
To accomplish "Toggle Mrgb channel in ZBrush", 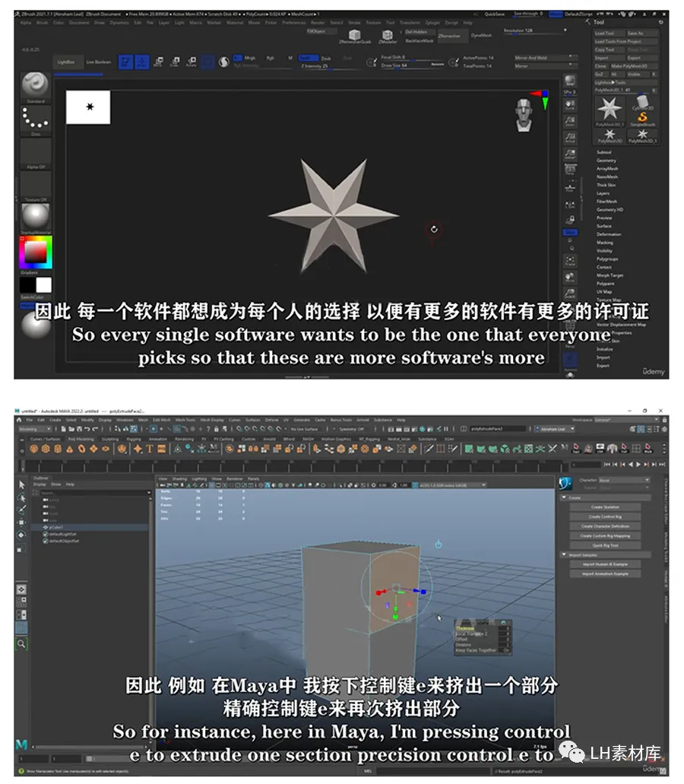I will (249, 58).
